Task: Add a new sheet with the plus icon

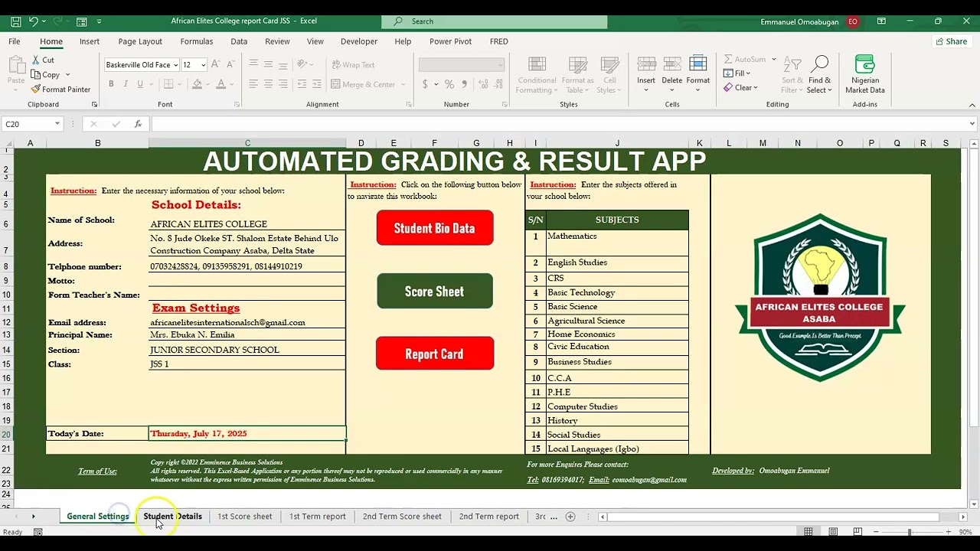Action: [570, 517]
